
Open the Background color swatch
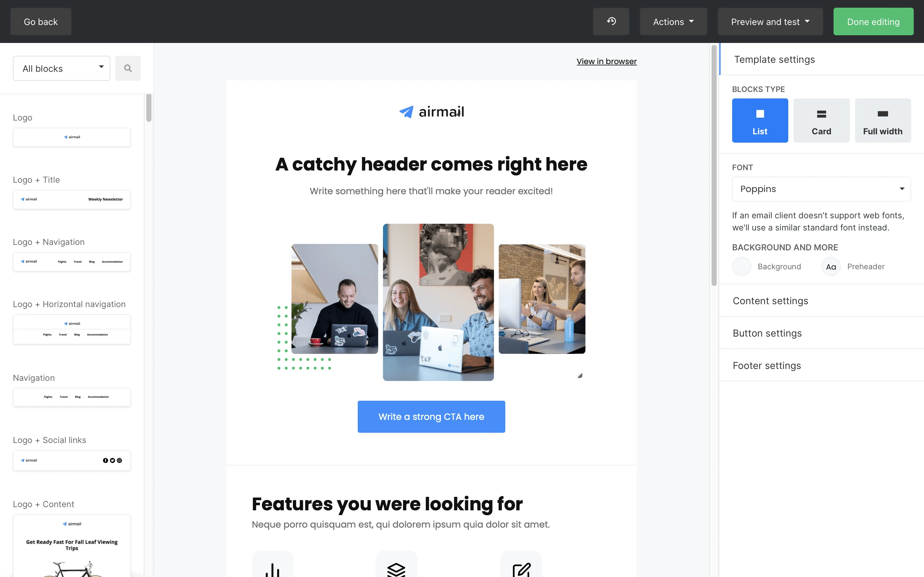pos(741,267)
